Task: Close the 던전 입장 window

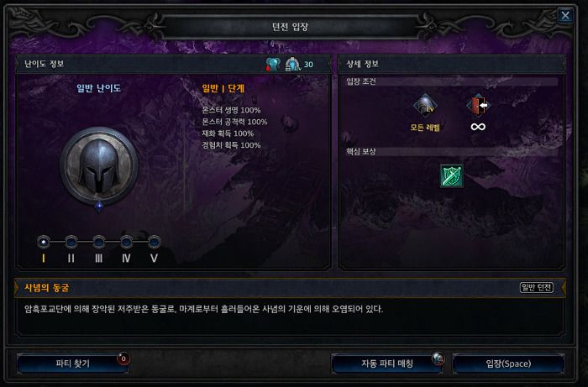Action: pos(565,15)
